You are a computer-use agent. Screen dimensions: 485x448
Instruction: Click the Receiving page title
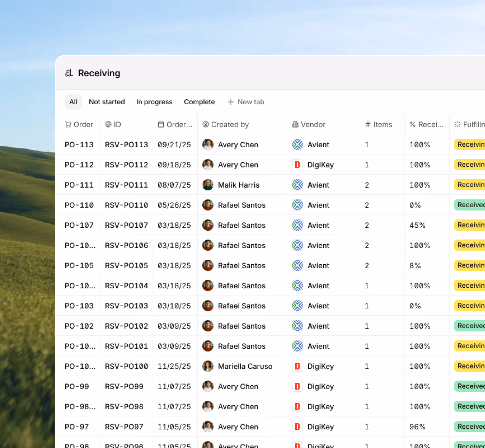click(99, 73)
